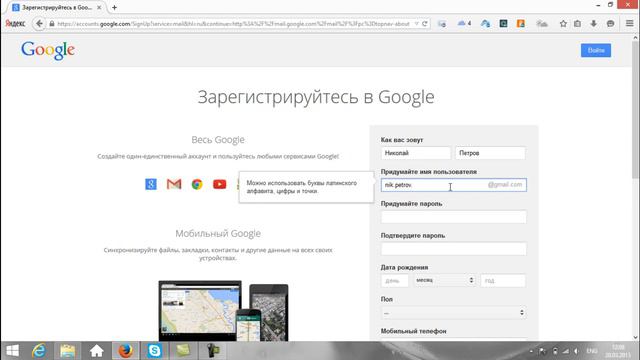Click the Придумайте пароль password field

453,217
